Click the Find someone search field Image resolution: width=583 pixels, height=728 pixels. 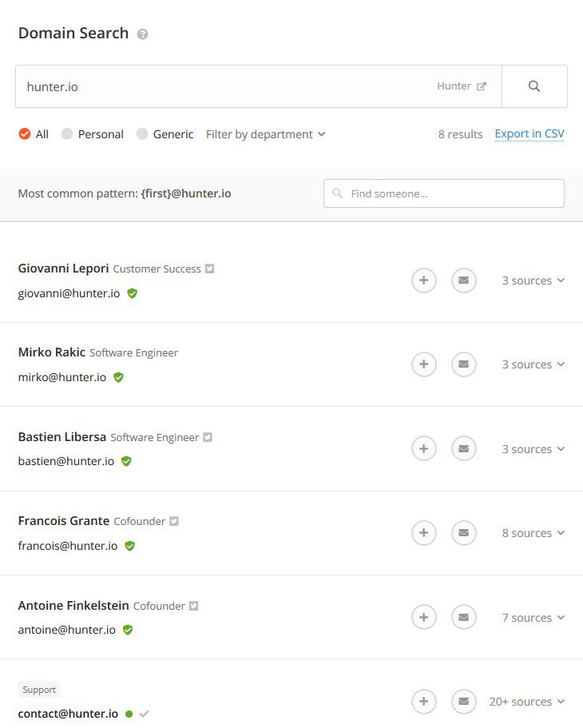pyautogui.click(x=444, y=193)
